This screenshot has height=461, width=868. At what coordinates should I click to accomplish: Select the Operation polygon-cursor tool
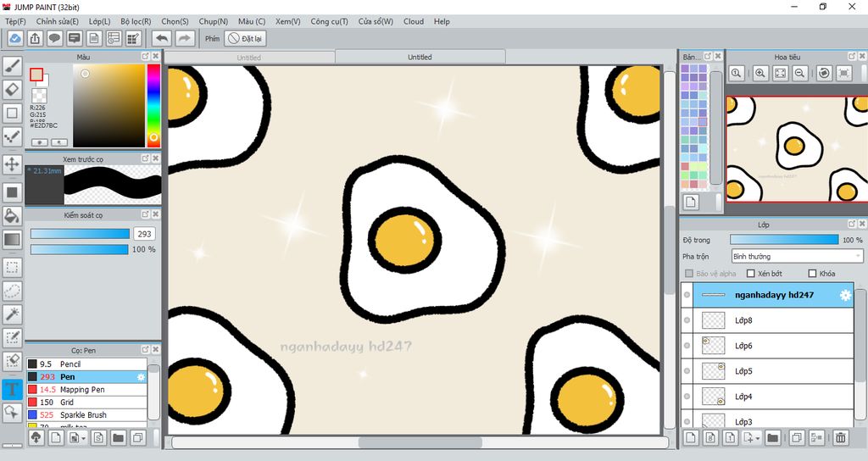[12, 412]
